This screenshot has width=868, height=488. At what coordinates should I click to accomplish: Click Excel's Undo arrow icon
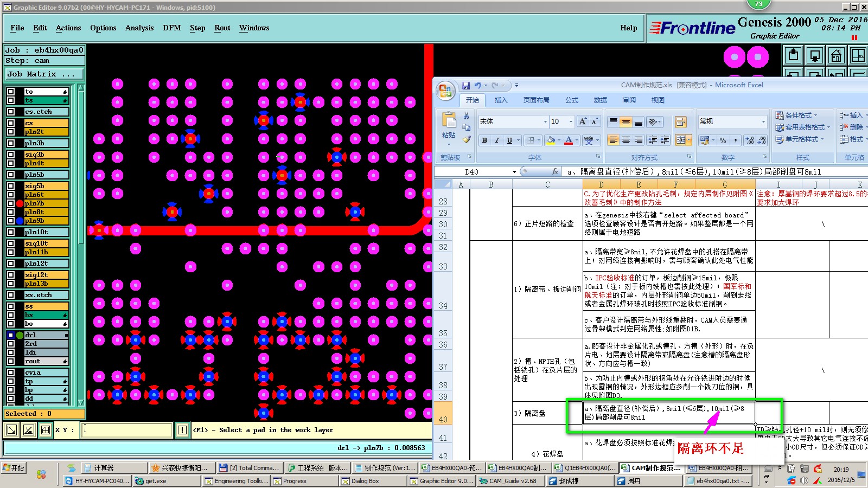(x=477, y=85)
